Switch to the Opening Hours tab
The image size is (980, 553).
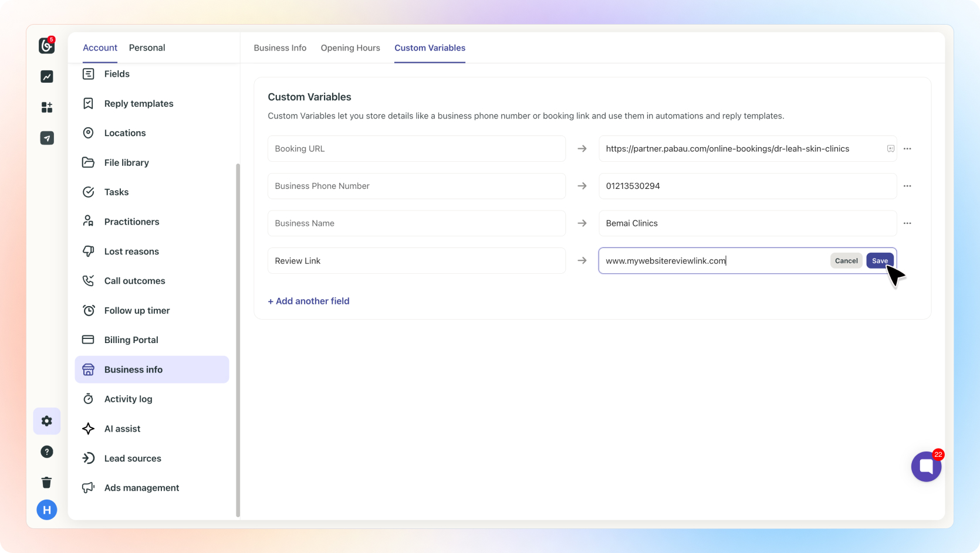[x=350, y=48]
